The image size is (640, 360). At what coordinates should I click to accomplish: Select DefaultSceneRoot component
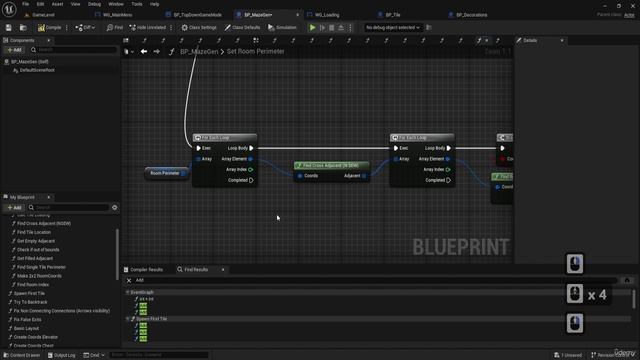[37, 70]
